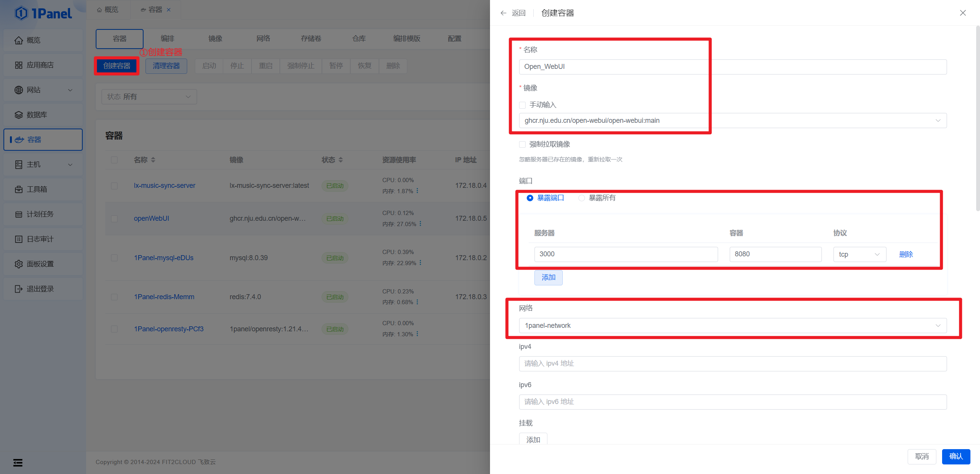This screenshot has width=980, height=474.
Task: Open the 工具箱 toolbox sidebar item
Action: click(43, 189)
